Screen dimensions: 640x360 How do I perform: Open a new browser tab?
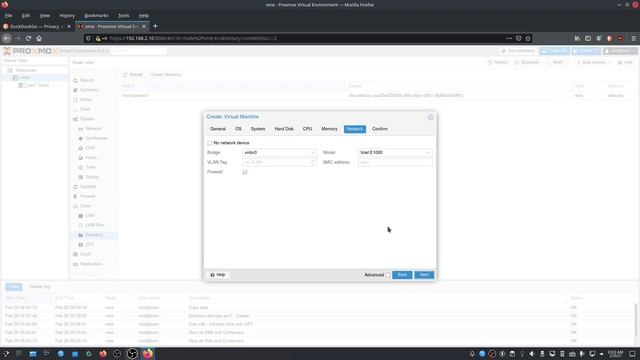pyautogui.click(x=155, y=27)
